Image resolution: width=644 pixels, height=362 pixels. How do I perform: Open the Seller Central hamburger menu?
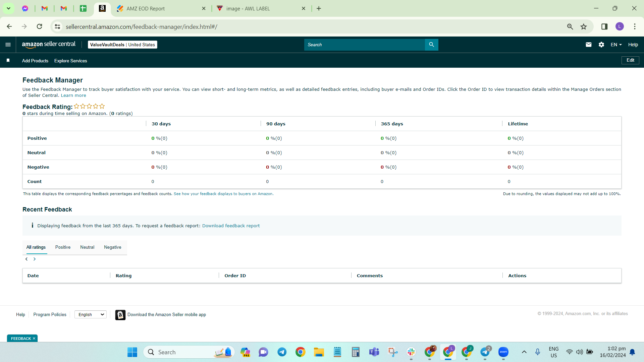pyautogui.click(x=8, y=45)
